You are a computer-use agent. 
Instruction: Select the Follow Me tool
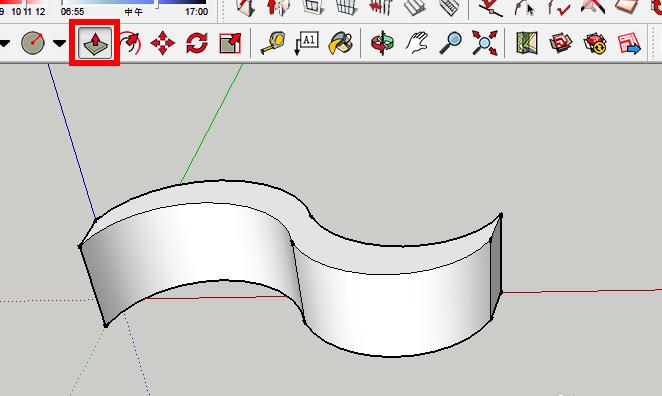(130, 43)
